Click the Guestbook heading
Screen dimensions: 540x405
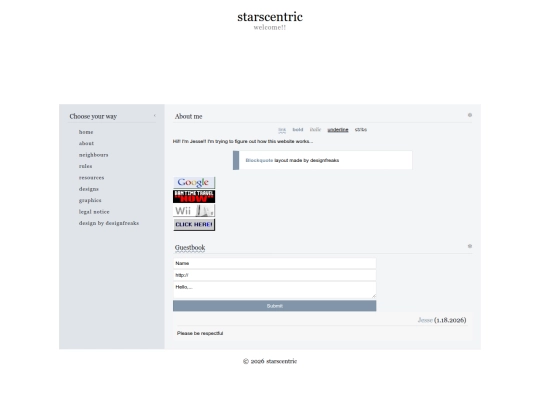click(190, 248)
